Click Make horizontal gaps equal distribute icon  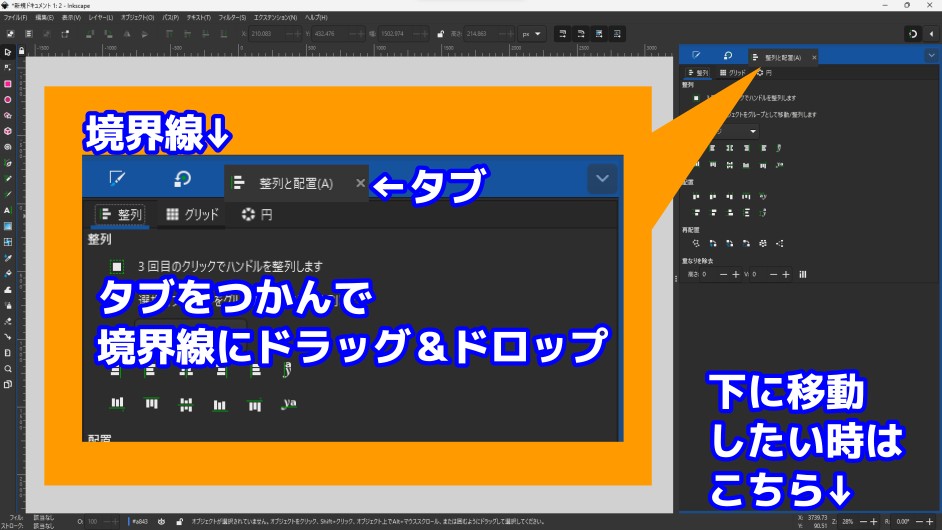[x=746, y=196]
